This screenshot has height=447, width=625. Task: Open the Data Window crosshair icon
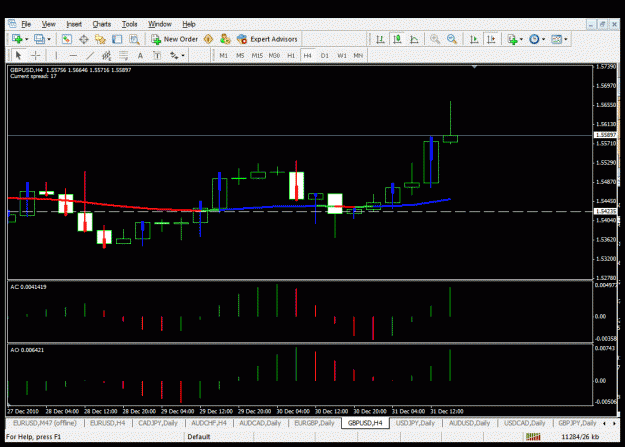84,39
